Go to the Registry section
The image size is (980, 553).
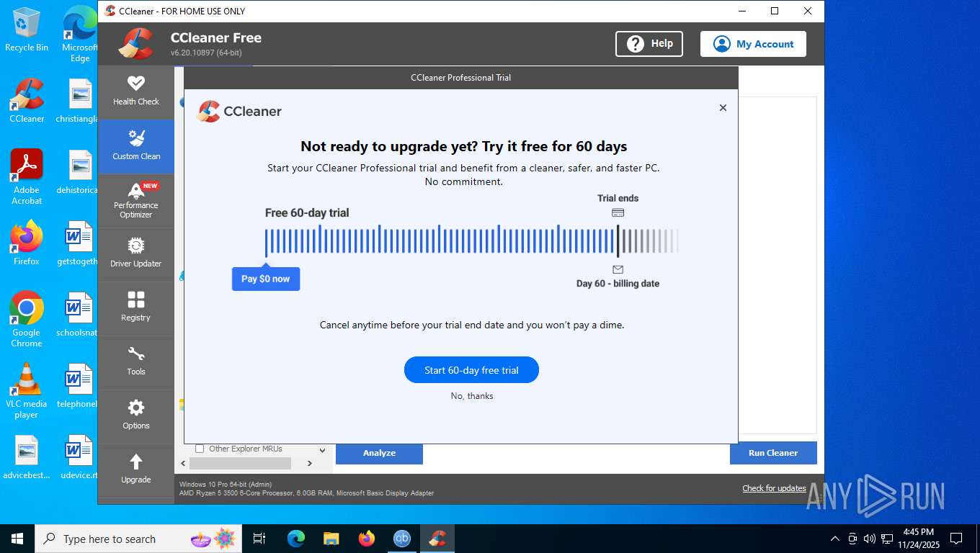(135, 307)
